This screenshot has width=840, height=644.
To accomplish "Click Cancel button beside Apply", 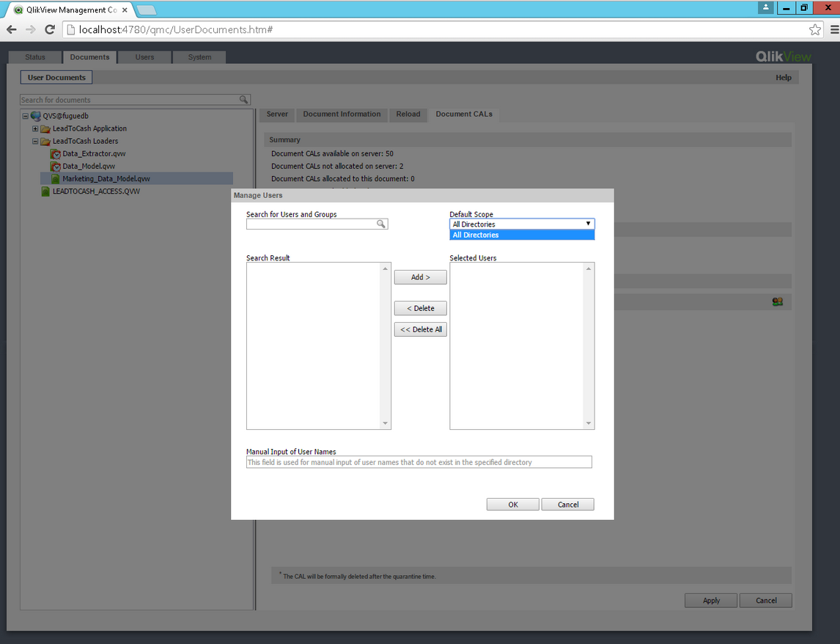I will tap(766, 601).
